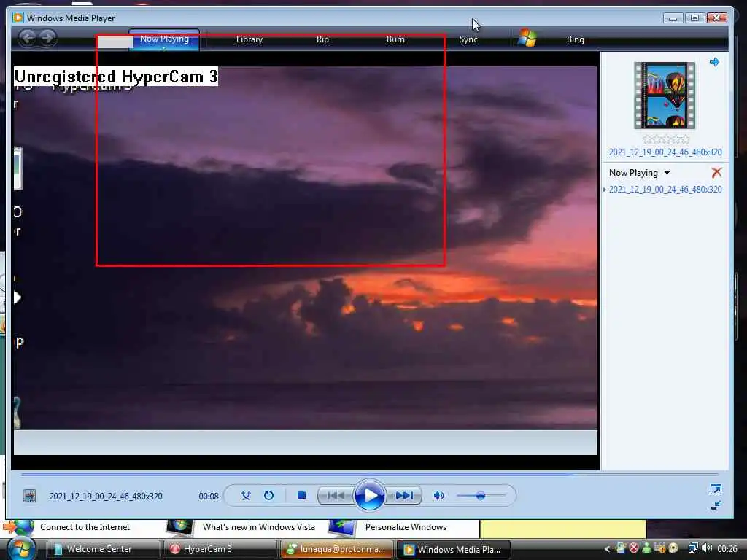Jump to the previous track
Viewport: 747px width, 560px height.
tap(336, 496)
